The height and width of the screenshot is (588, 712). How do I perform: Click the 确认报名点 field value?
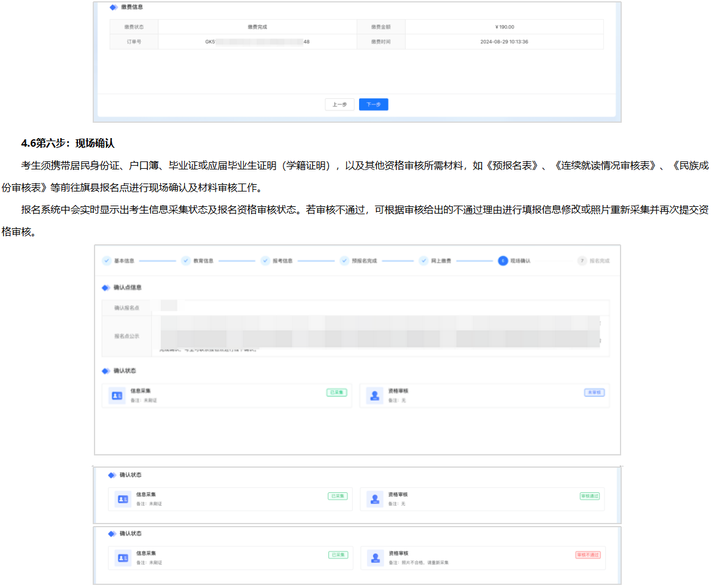pyautogui.click(x=169, y=307)
